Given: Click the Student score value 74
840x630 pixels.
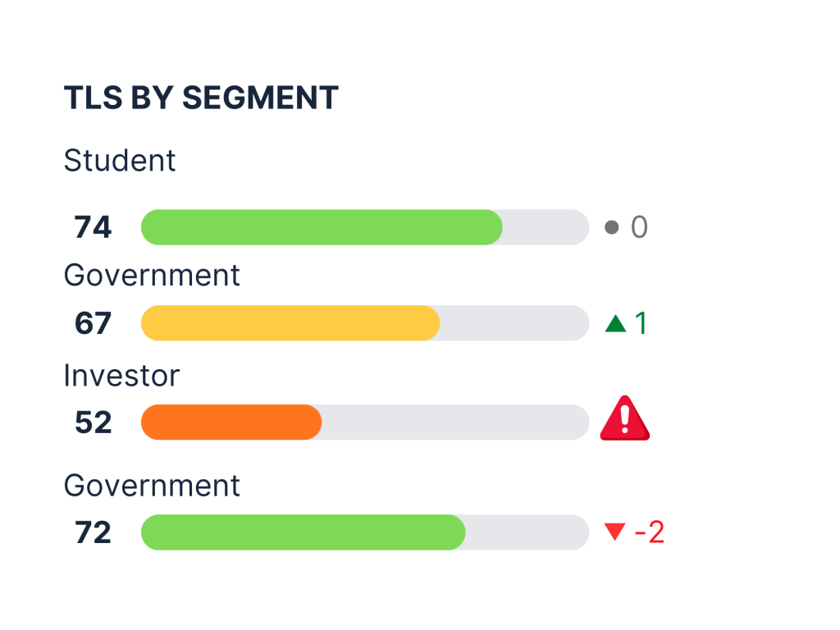Looking at the screenshot, I should pos(93,227).
